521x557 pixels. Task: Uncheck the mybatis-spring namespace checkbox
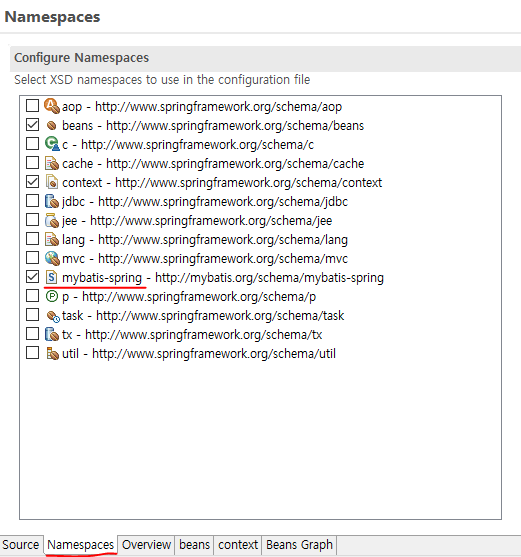tap(32, 277)
